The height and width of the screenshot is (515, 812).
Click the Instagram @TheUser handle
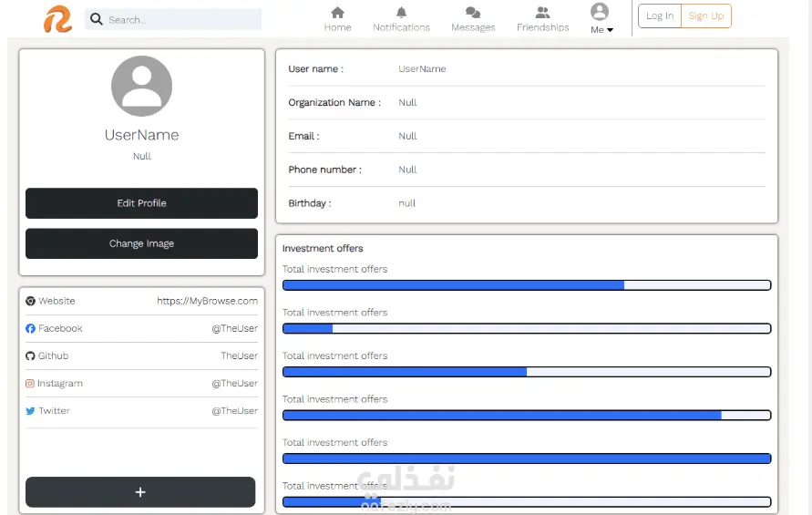[234, 384]
